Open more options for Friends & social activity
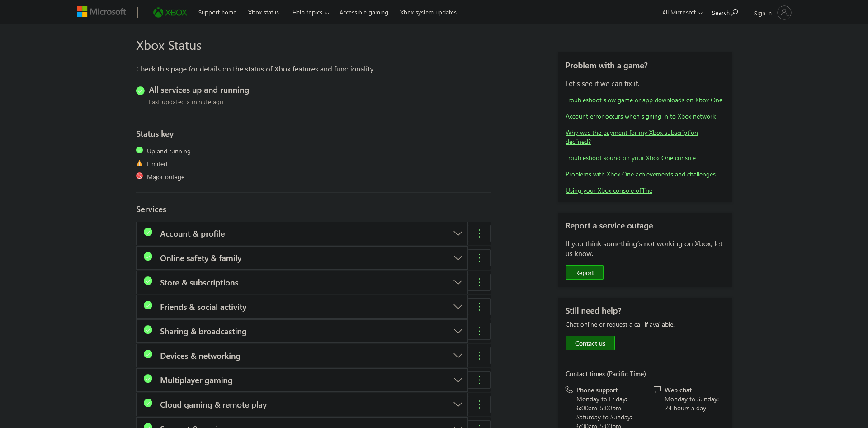 pos(479,307)
